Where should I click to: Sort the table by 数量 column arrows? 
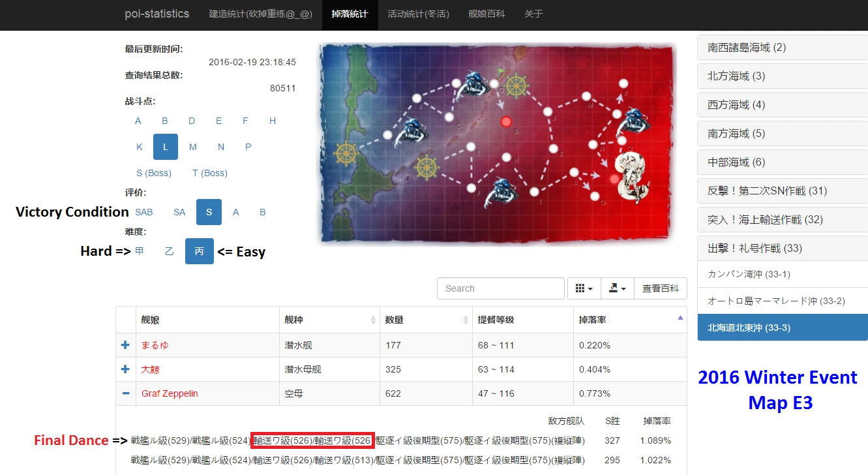click(466, 320)
